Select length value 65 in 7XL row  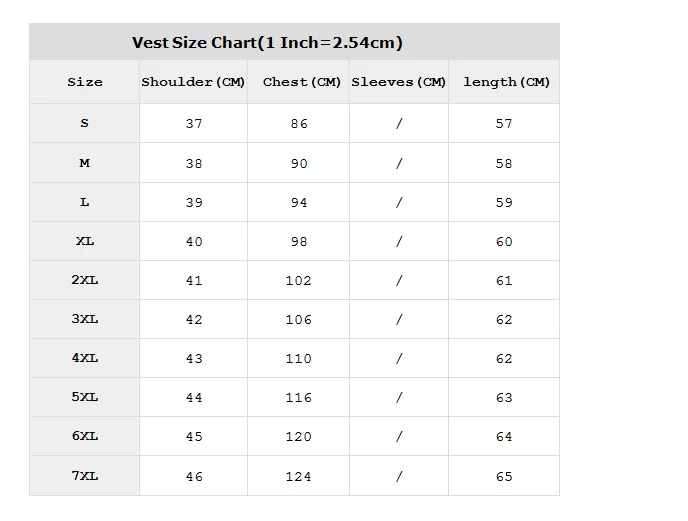click(504, 477)
